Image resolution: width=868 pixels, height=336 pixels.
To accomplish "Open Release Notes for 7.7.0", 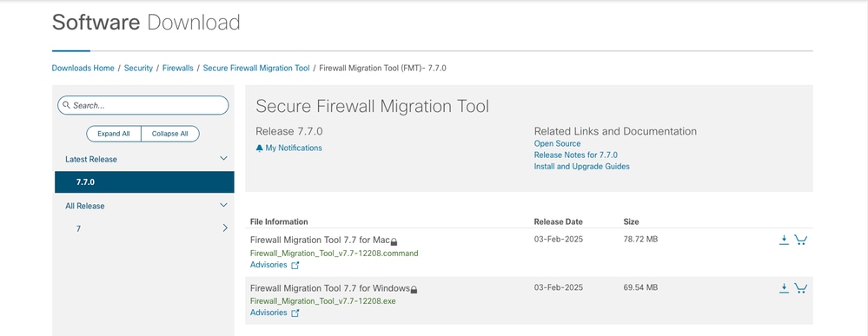I will (x=576, y=155).
